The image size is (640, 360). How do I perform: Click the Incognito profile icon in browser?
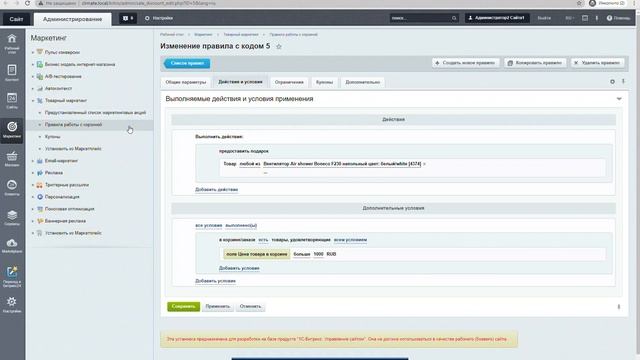pos(592,3)
